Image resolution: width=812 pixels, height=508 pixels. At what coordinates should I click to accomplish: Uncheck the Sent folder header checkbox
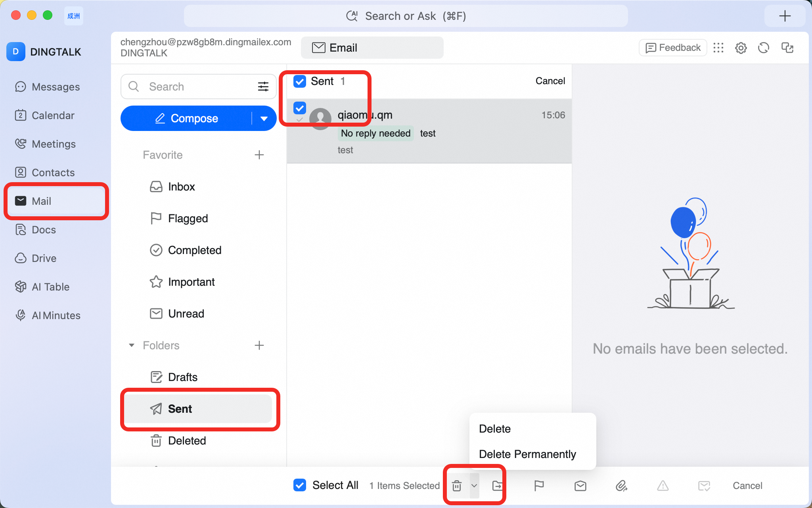(x=300, y=81)
